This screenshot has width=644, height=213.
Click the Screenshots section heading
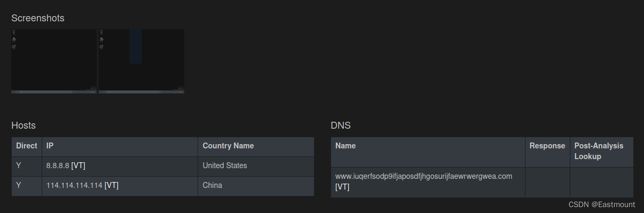click(38, 18)
